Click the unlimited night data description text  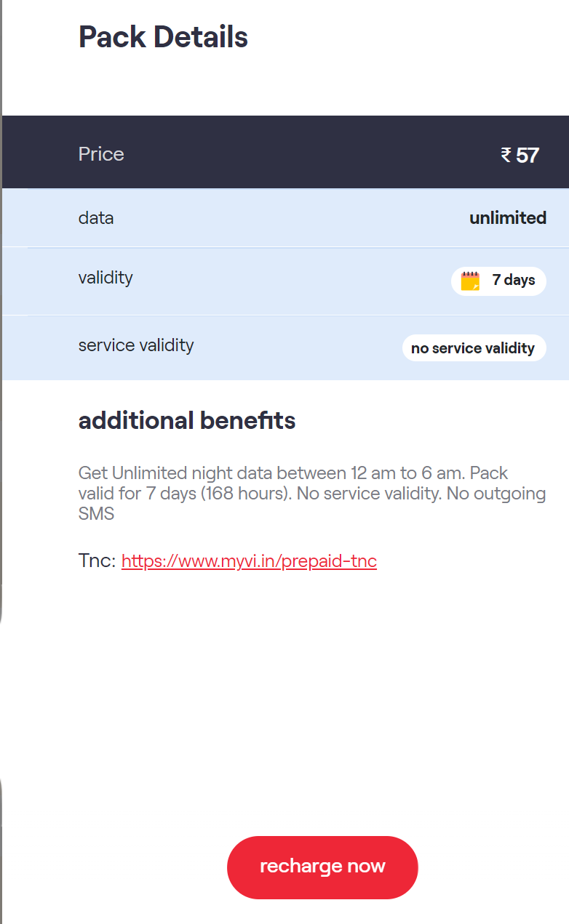pyautogui.click(x=312, y=494)
